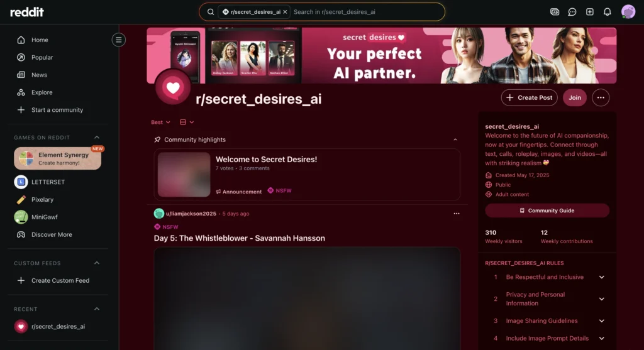Viewport: 644px width, 350px height.
Task: Click the Created May 17, 2025 cake icon
Action: [488, 175]
